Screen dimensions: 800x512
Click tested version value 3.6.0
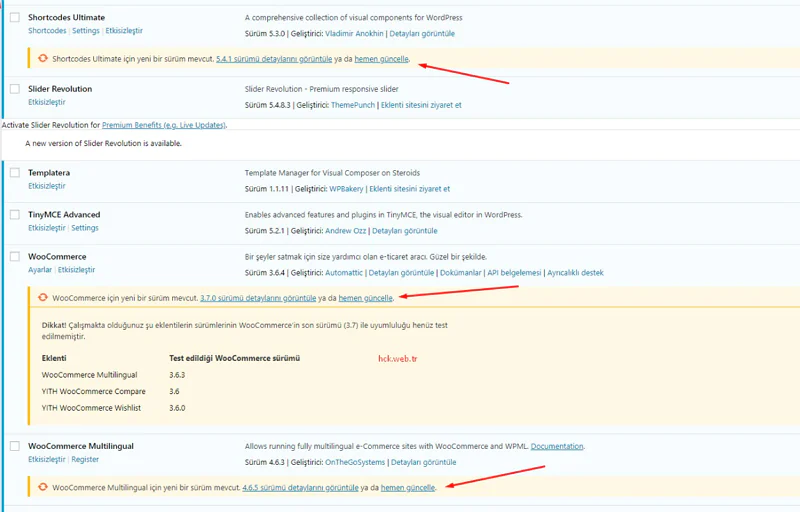click(177, 407)
